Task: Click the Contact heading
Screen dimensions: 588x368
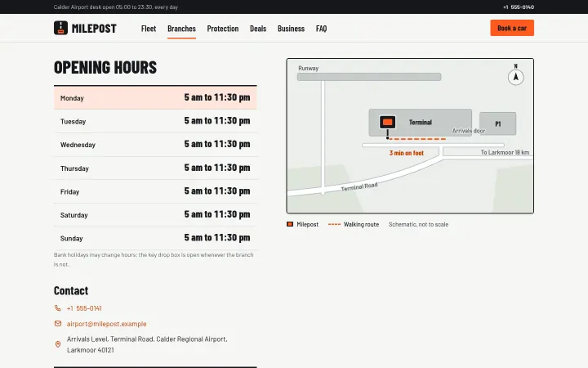Action: pos(71,290)
